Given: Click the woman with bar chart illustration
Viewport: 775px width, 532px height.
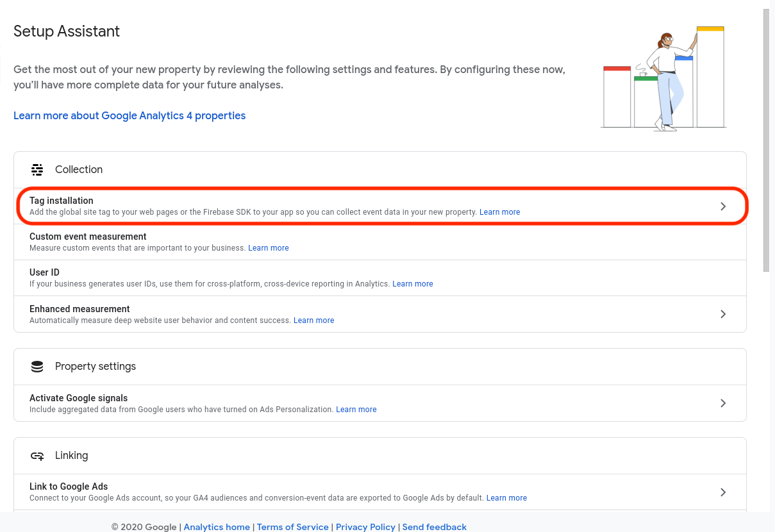Looking at the screenshot, I should click(664, 79).
